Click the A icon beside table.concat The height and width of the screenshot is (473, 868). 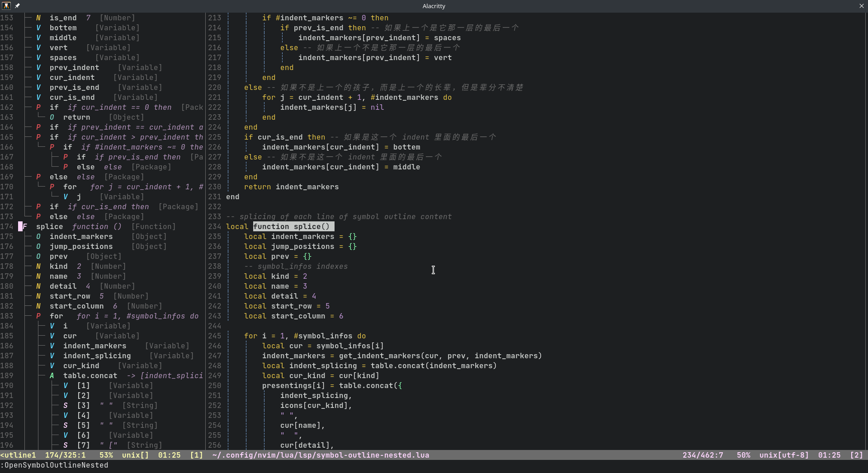click(x=52, y=375)
